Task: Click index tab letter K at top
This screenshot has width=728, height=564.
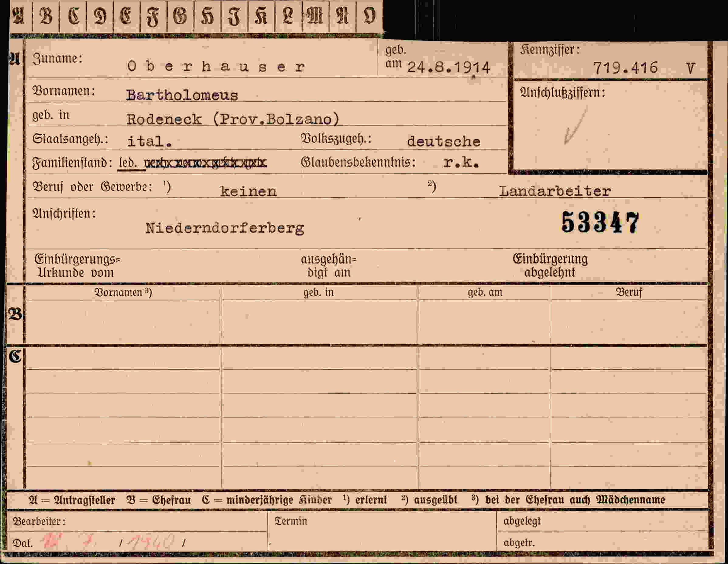Action: (x=261, y=16)
